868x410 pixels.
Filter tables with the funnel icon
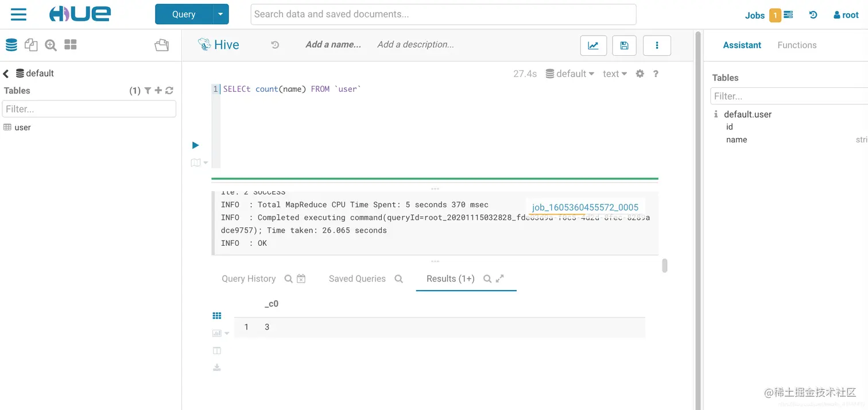coord(148,91)
